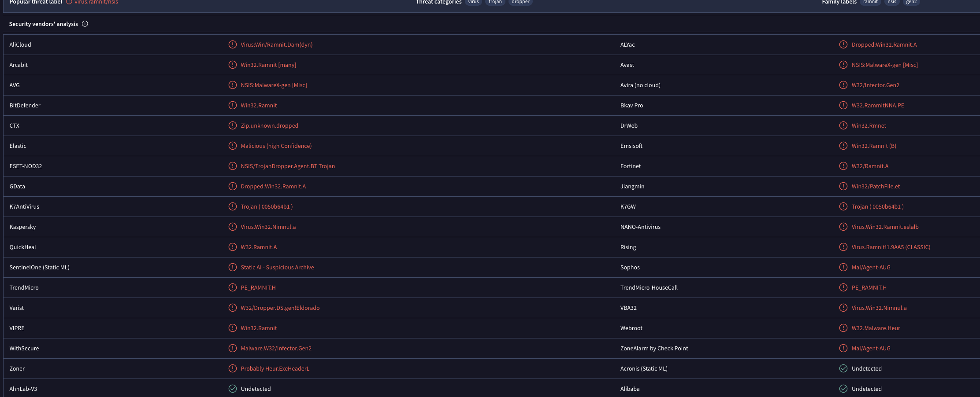Select the 'ramnit' family label tag

pos(870,2)
